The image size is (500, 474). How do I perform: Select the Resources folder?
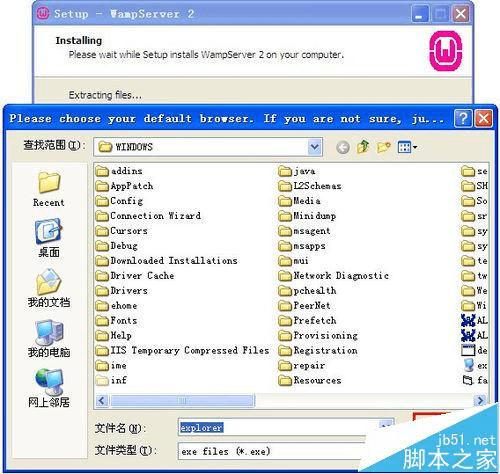click(310, 380)
